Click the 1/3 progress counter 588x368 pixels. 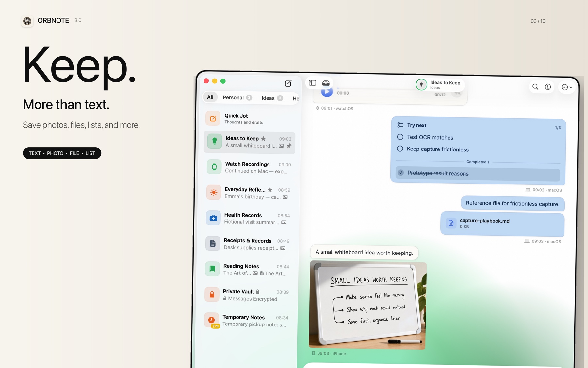click(558, 127)
